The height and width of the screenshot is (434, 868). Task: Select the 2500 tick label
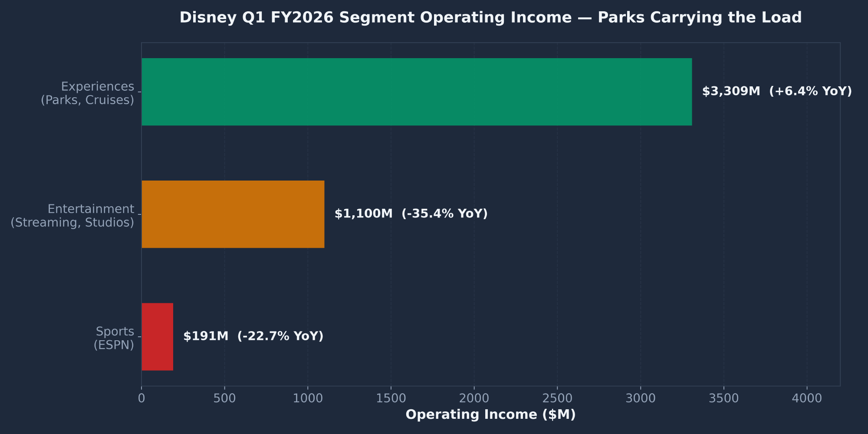(x=558, y=396)
